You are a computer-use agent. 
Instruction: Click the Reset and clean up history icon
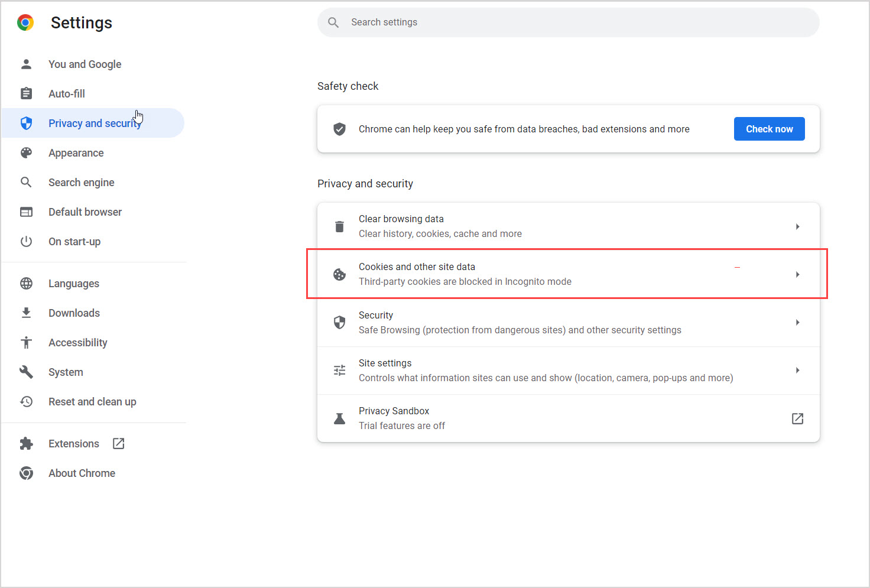26,401
